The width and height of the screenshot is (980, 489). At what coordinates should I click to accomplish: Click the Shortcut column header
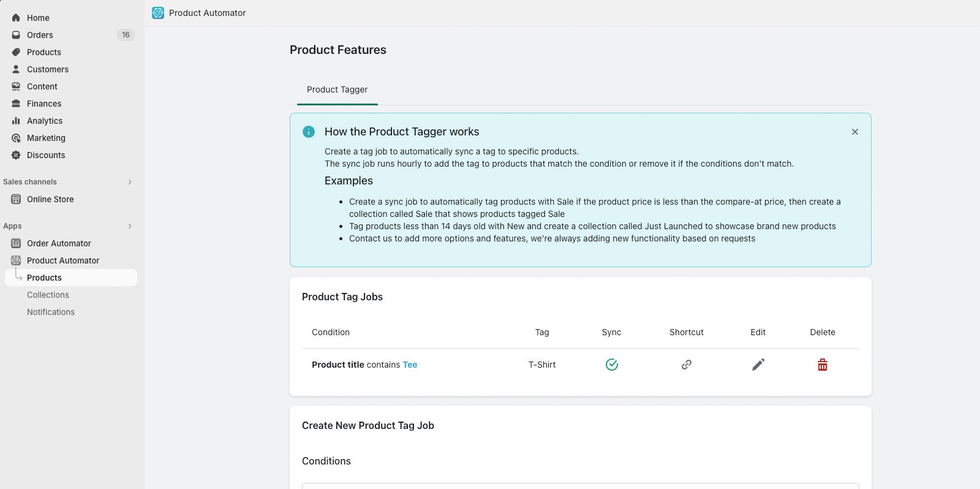[x=687, y=332]
